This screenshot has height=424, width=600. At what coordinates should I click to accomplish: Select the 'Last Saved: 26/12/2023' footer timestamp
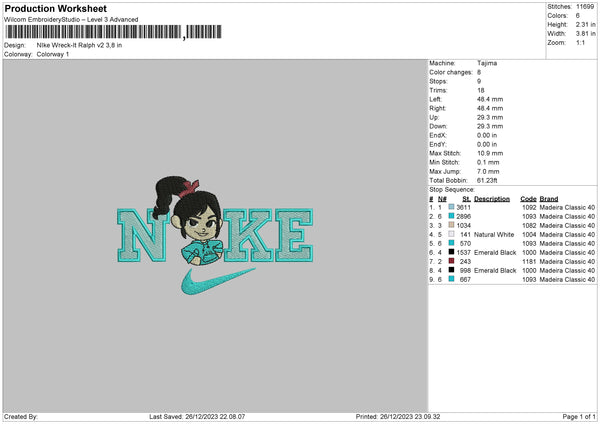click(x=197, y=416)
